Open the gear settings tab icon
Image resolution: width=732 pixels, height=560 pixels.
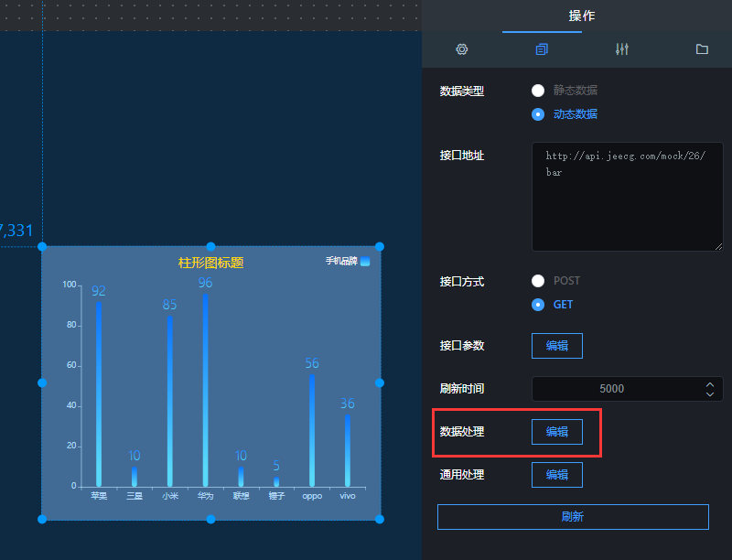coord(462,49)
